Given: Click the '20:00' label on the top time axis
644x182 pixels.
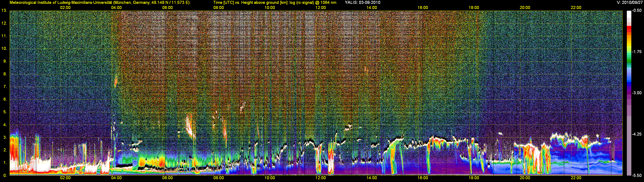Looking at the screenshot, I should [x=525, y=8].
